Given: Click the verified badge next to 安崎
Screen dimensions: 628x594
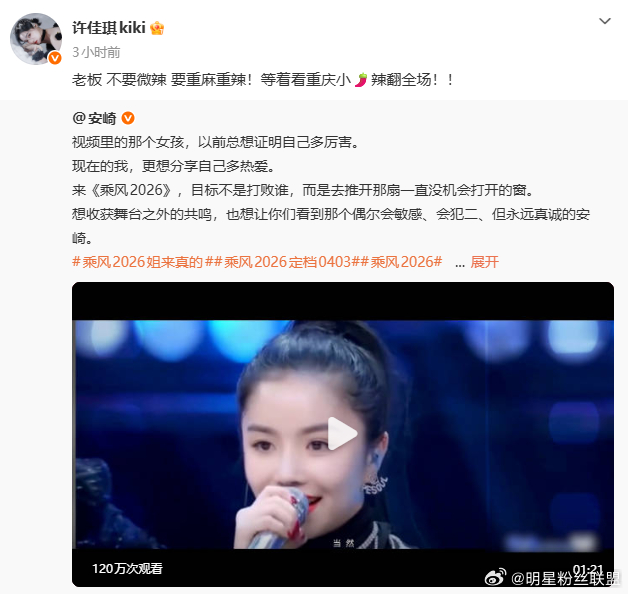Looking at the screenshot, I should (x=128, y=118).
